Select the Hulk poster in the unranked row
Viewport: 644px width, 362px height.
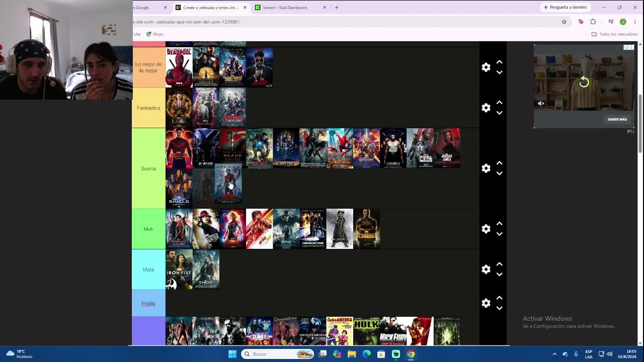(367, 331)
